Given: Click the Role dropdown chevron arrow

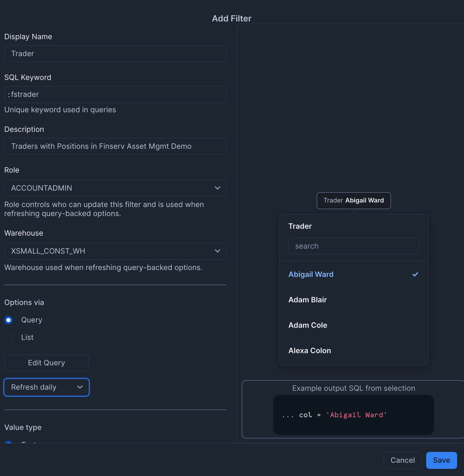Looking at the screenshot, I should coord(217,188).
